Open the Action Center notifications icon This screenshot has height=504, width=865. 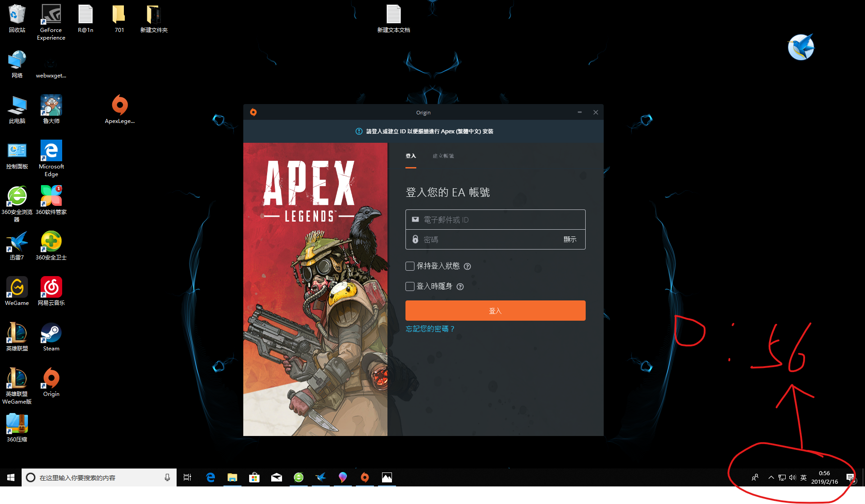pos(850,477)
